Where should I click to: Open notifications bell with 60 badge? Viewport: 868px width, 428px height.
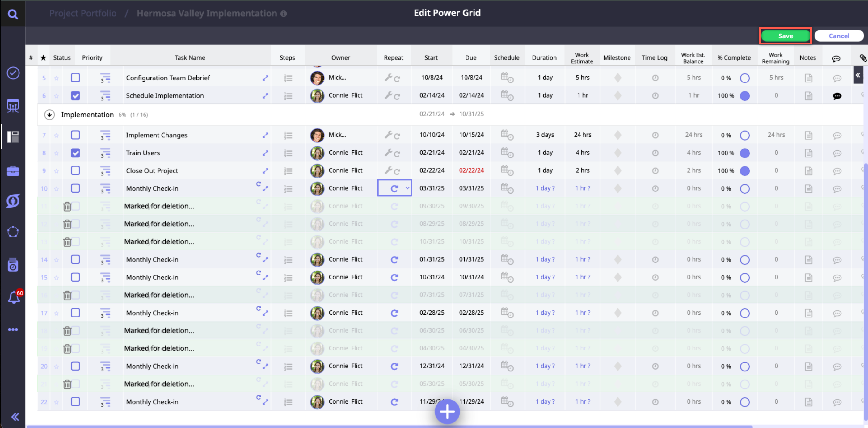(14, 297)
